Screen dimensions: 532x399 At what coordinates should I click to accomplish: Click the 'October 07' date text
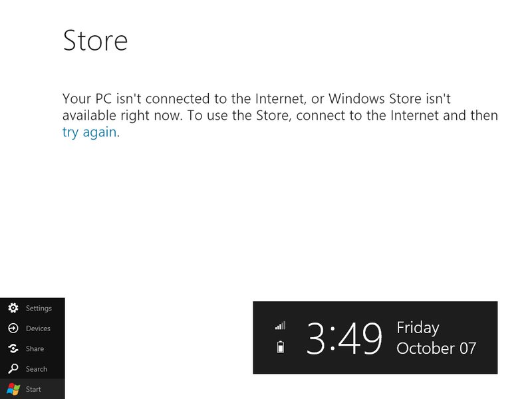(436, 348)
